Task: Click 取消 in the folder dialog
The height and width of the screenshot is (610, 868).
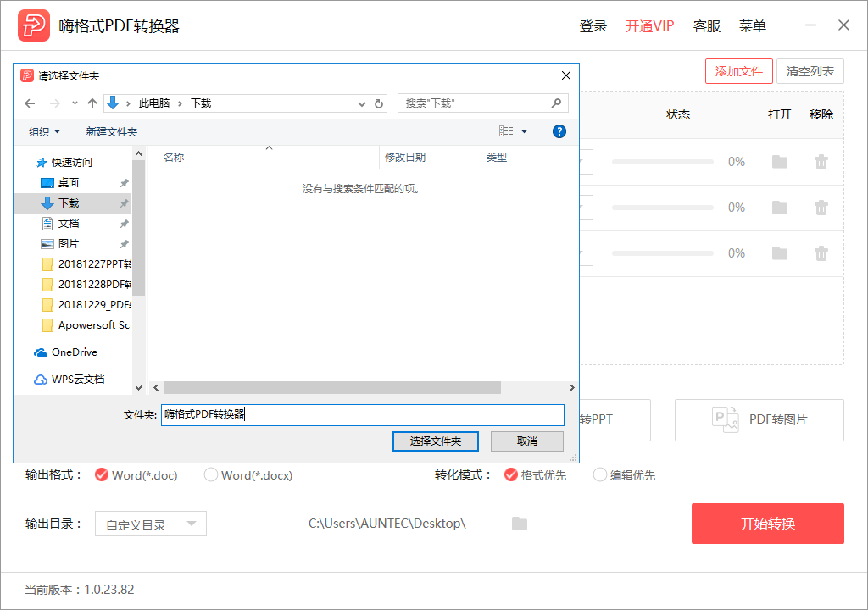Action: pyautogui.click(x=526, y=441)
